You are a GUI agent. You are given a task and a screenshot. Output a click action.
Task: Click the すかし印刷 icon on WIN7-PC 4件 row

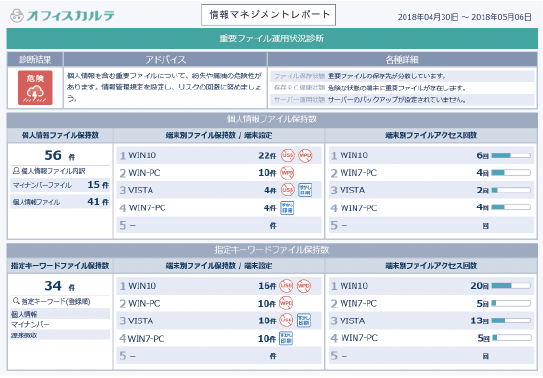287,208
